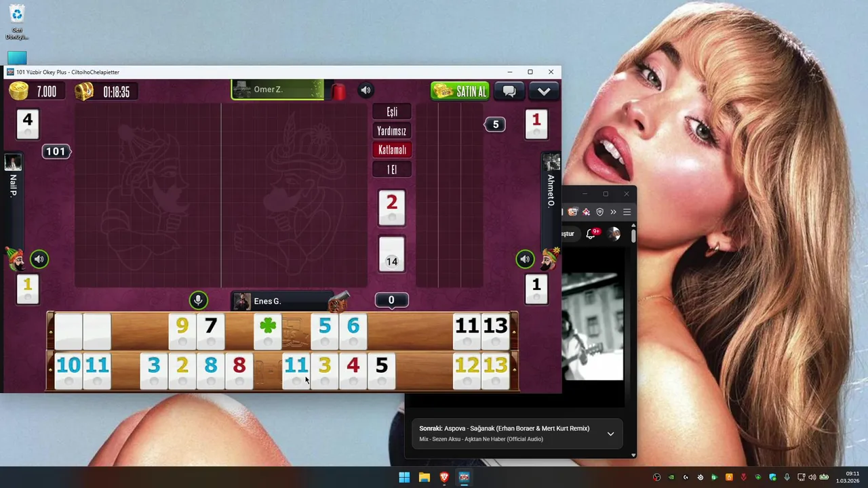
Task: Open the profile avatar in browser window
Action: pyautogui.click(x=614, y=234)
